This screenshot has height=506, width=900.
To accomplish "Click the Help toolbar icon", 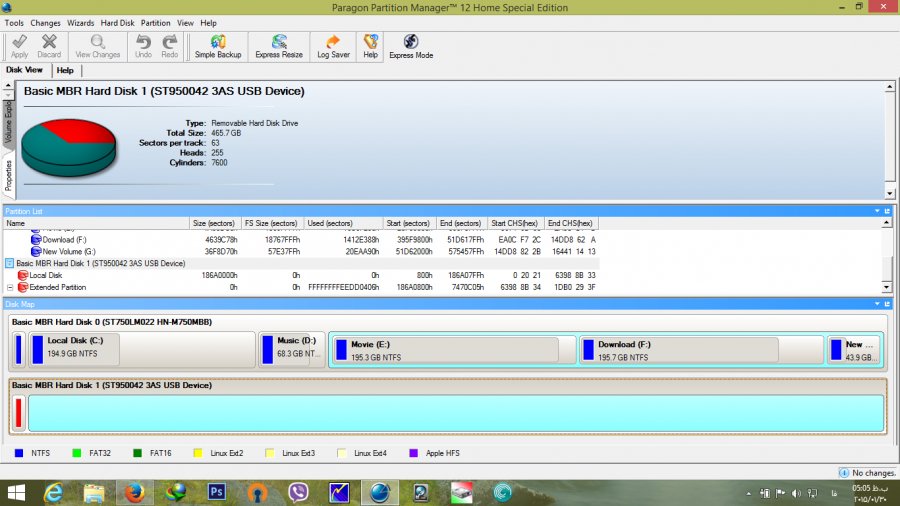I will point(370,46).
